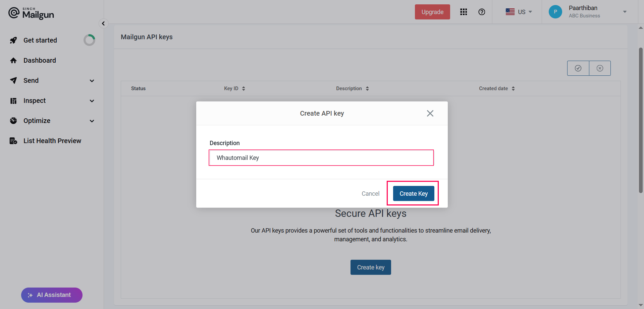Click the Description input field
This screenshot has height=309, width=644.
click(x=321, y=158)
